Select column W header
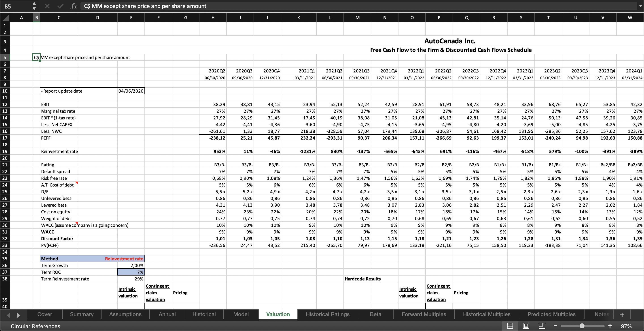The image size is (644, 331). tap(630, 18)
